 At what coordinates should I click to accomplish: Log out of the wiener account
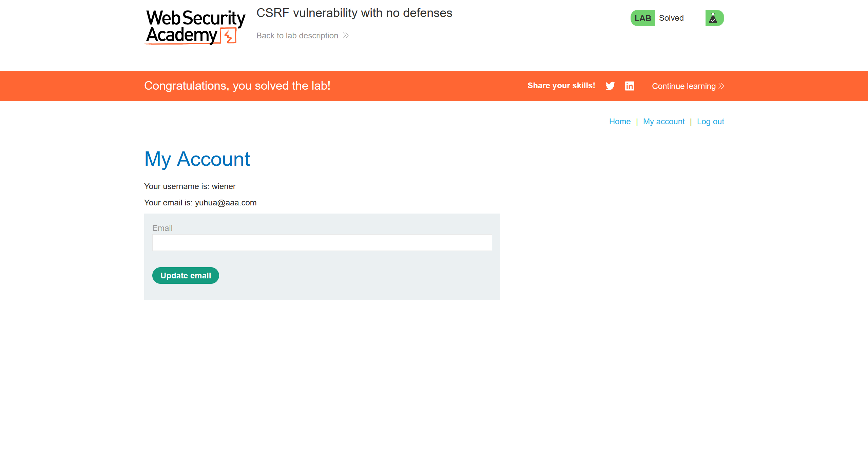(x=710, y=122)
